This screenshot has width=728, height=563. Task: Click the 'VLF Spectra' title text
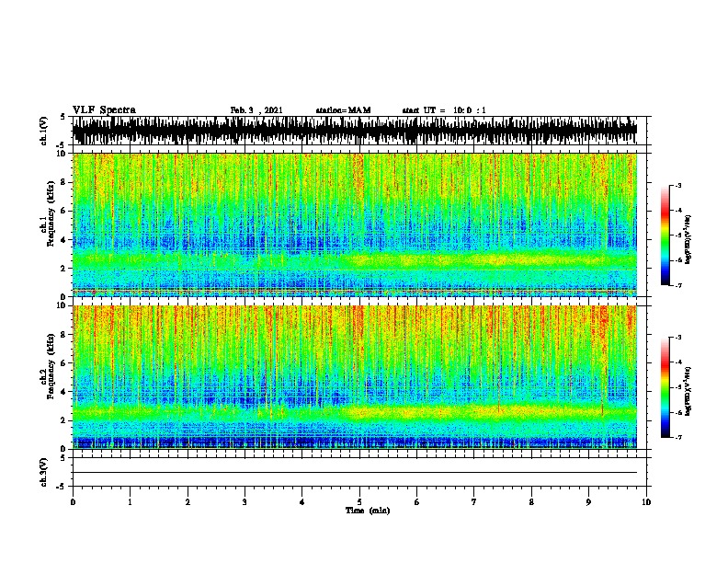(104, 110)
